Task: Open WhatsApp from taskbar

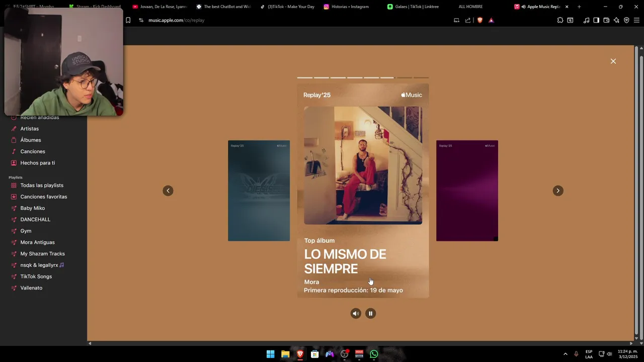Action: (374, 354)
